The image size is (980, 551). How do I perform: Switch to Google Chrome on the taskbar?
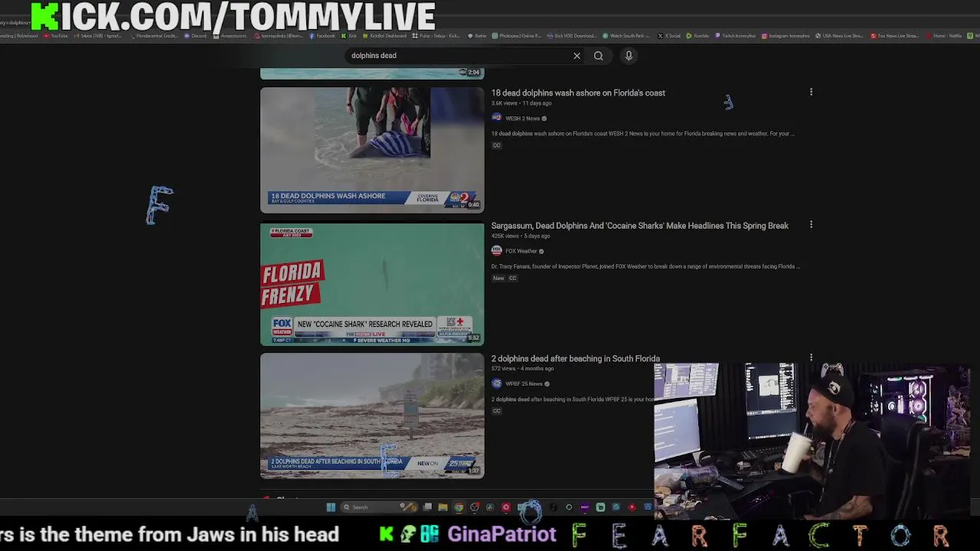tap(459, 507)
